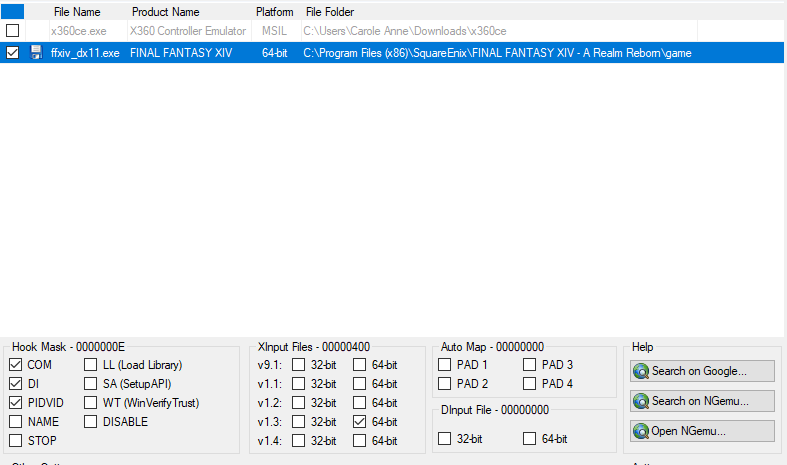787x465 pixels.
Task: Enable the NAME hook mask option
Action: [16, 422]
